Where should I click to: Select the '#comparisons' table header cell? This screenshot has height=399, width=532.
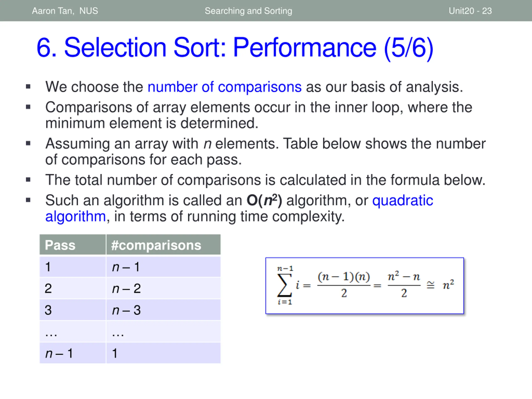click(x=163, y=245)
